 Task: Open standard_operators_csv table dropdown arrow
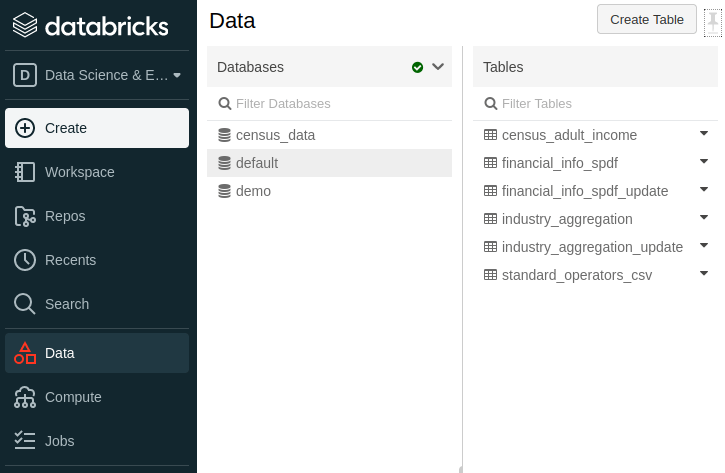click(x=703, y=274)
